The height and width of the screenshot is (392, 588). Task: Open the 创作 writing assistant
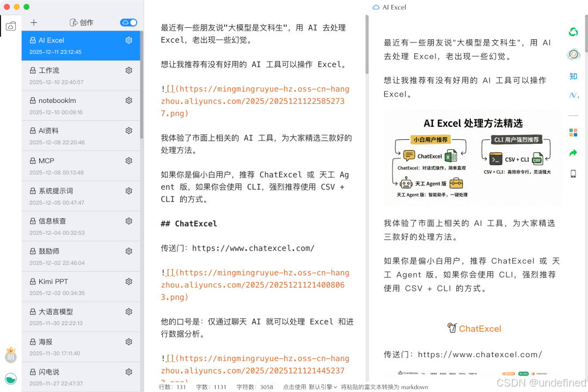coord(81,22)
